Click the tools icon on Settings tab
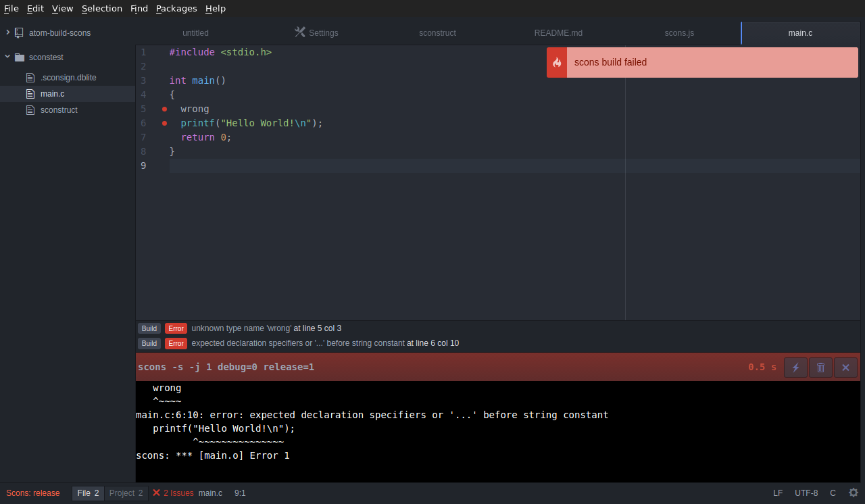This screenshot has height=504, width=865. pos(300,32)
